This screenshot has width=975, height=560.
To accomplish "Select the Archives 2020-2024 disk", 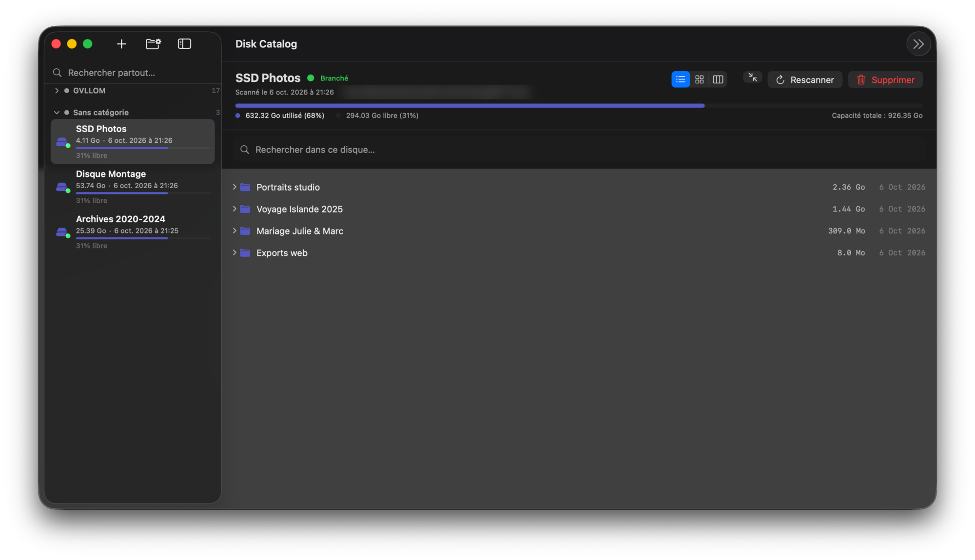I will (133, 232).
